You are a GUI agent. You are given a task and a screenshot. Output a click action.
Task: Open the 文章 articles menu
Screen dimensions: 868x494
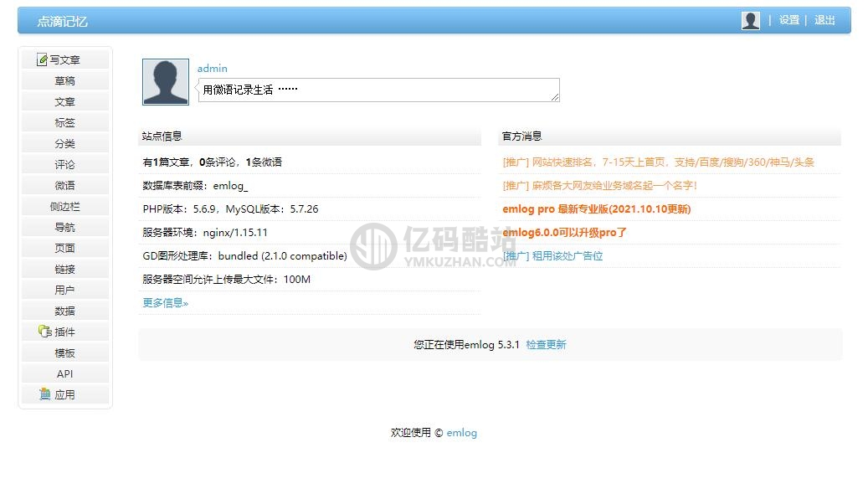click(64, 102)
